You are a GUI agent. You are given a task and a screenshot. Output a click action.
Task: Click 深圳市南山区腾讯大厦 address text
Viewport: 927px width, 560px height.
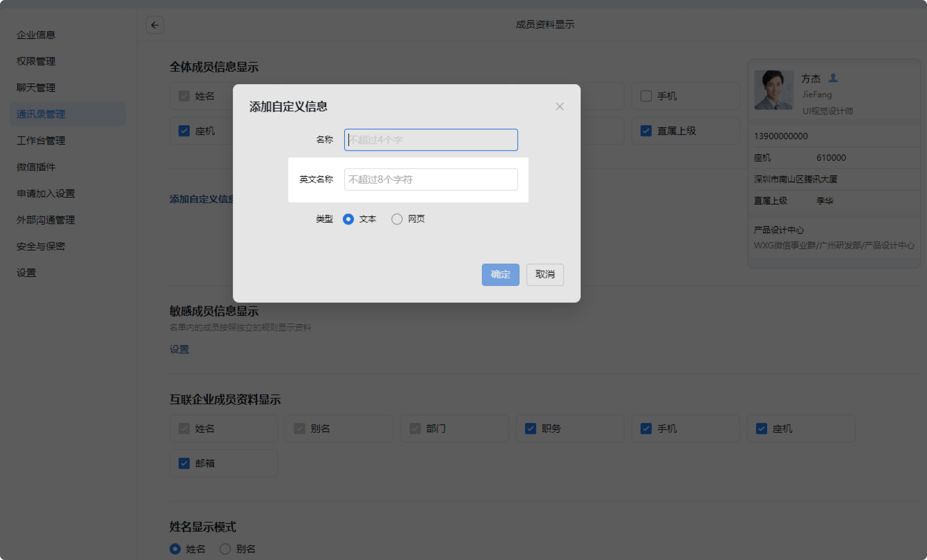[795, 179]
